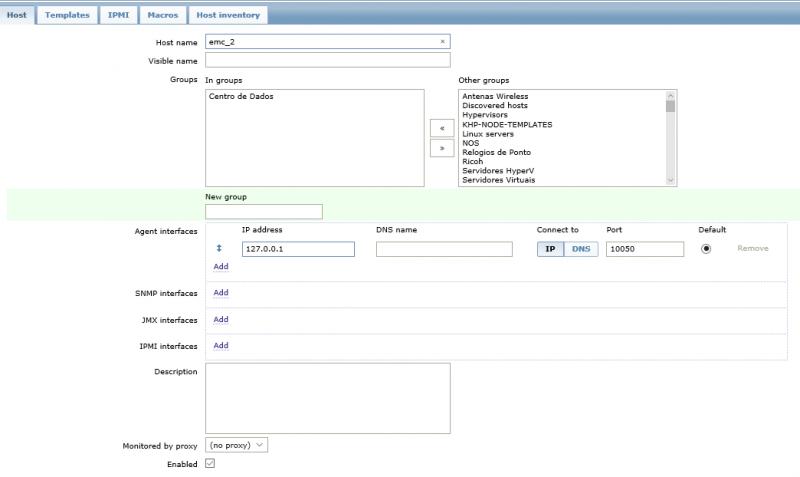Viewport: 800px width, 477px height.
Task: Click the clear (x) icon in Host name field
Action: 442,42
